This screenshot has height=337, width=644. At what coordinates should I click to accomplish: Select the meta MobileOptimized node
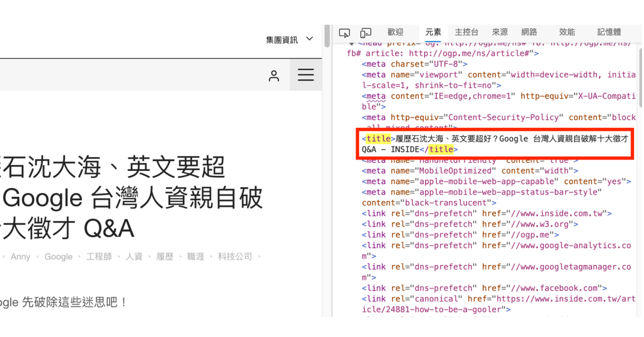coord(470,171)
